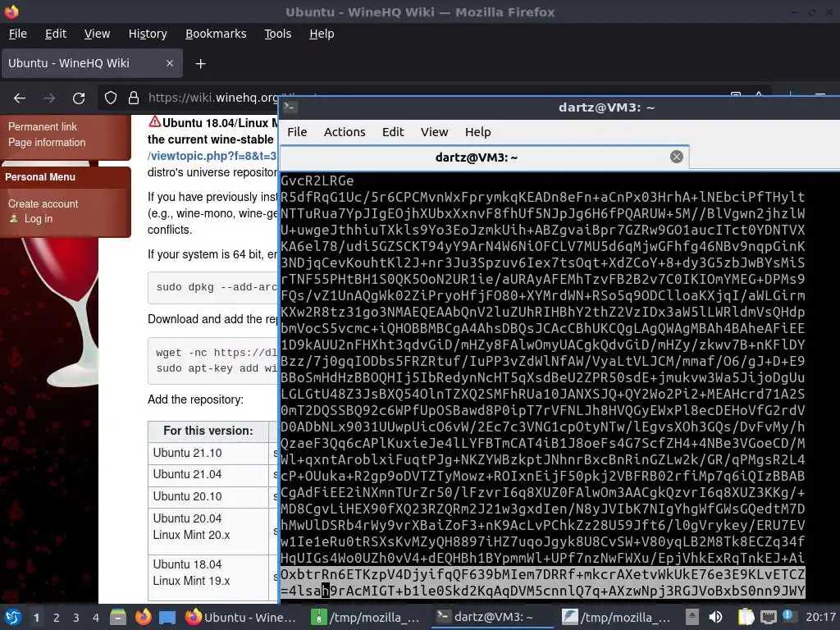Click the terminal window title bar icon

click(x=290, y=107)
